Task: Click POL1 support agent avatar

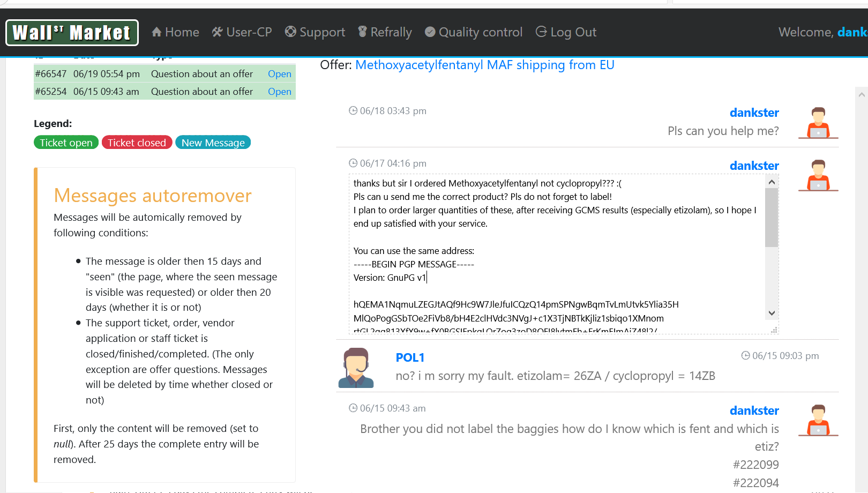Action: tap(356, 368)
